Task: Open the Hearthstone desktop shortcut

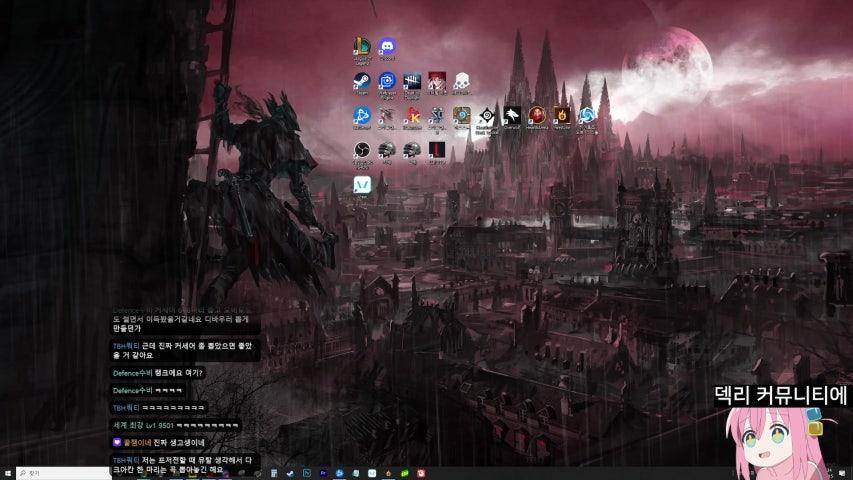Action: 461,115
